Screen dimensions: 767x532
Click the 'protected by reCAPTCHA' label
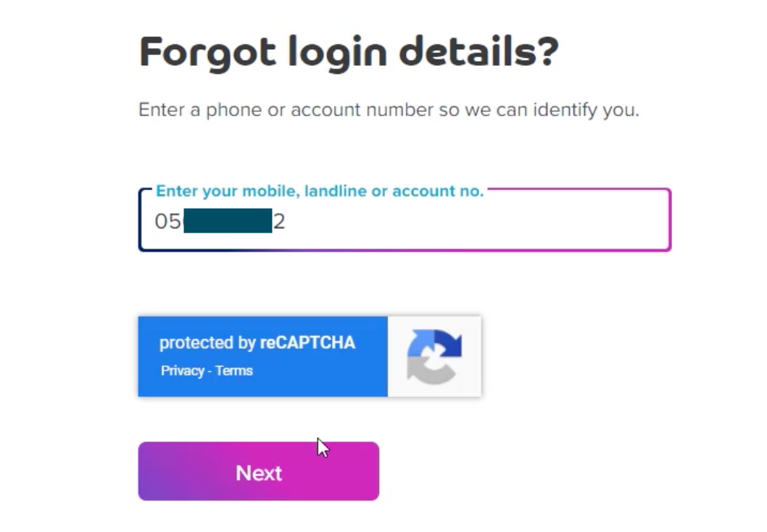pos(257,343)
